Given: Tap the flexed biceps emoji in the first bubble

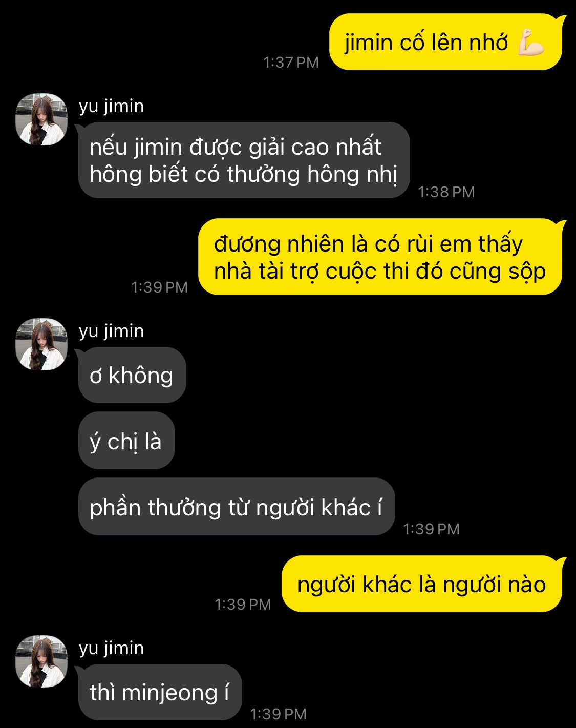Looking at the screenshot, I should 530,43.
